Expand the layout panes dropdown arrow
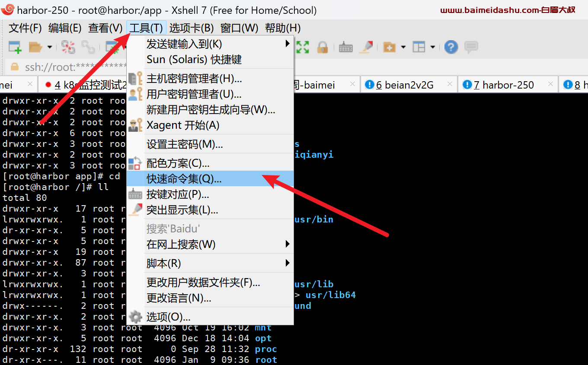This screenshot has height=365, width=588. tap(432, 47)
